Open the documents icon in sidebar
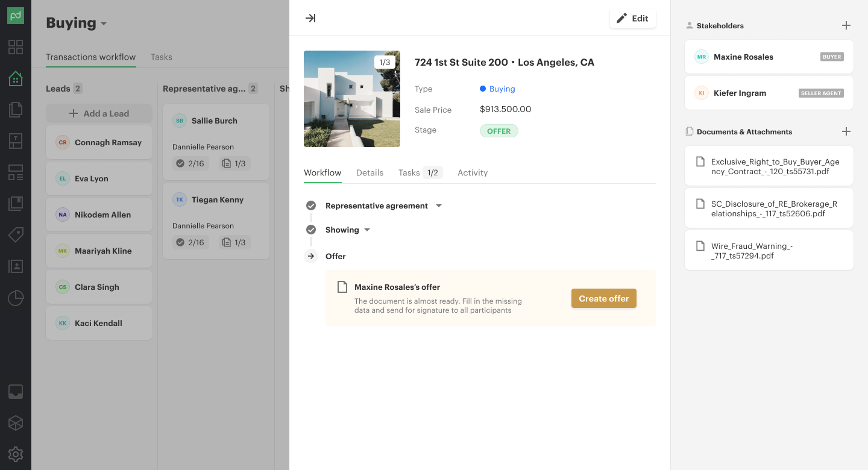This screenshot has height=470, width=868. [x=16, y=110]
